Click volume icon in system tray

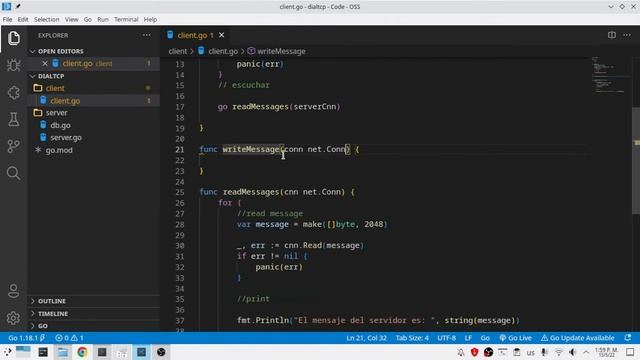coord(572,352)
